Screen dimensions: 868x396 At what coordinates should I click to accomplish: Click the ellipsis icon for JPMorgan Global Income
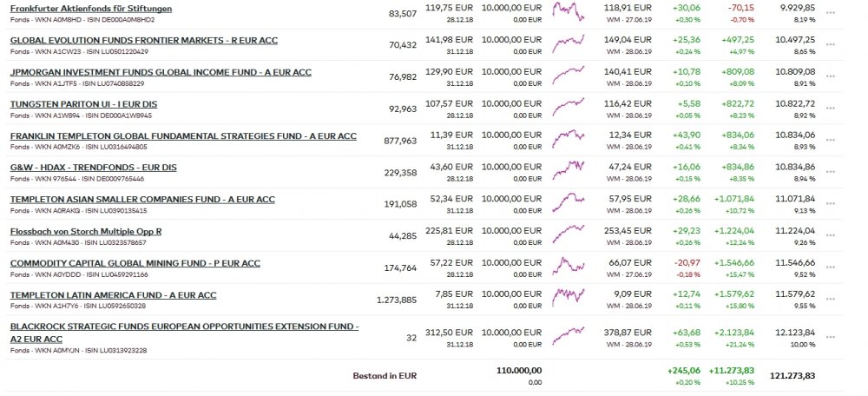coord(831,77)
